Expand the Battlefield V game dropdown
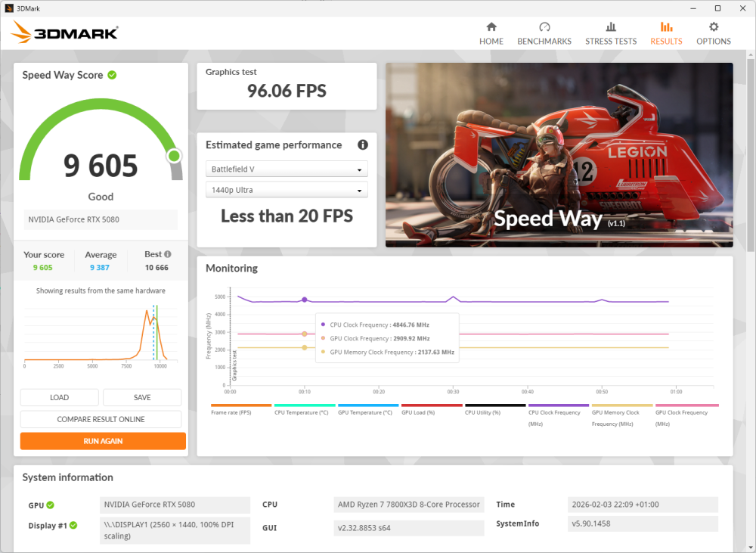This screenshot has height=553, width=756. coord(287,169)
